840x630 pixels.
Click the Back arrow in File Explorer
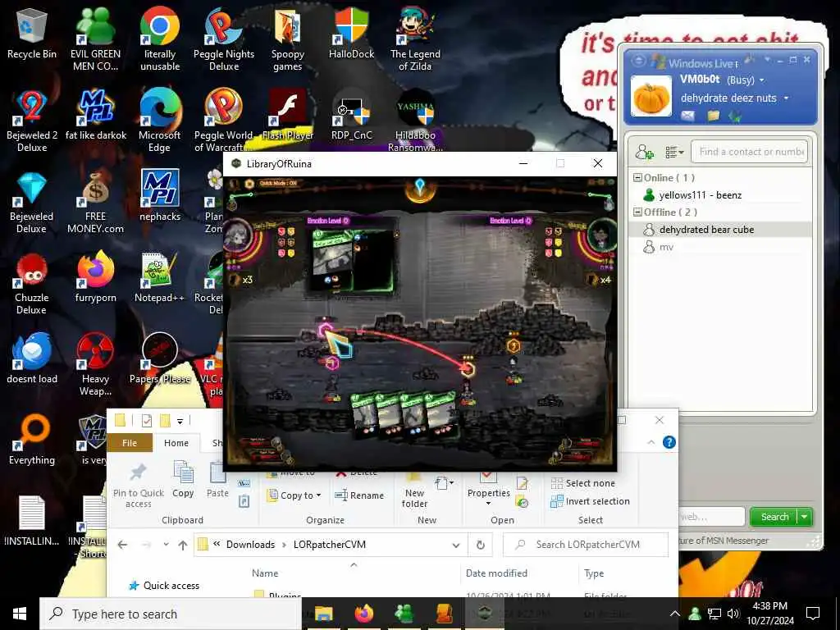pyautogui.click(x=122, y=545)
